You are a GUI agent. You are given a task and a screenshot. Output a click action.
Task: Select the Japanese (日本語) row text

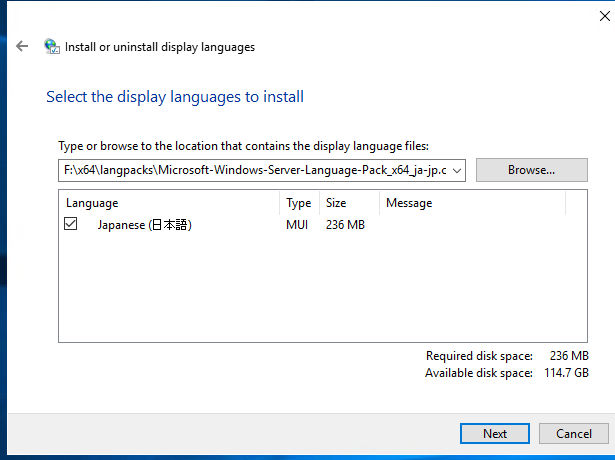pos(144,225)
